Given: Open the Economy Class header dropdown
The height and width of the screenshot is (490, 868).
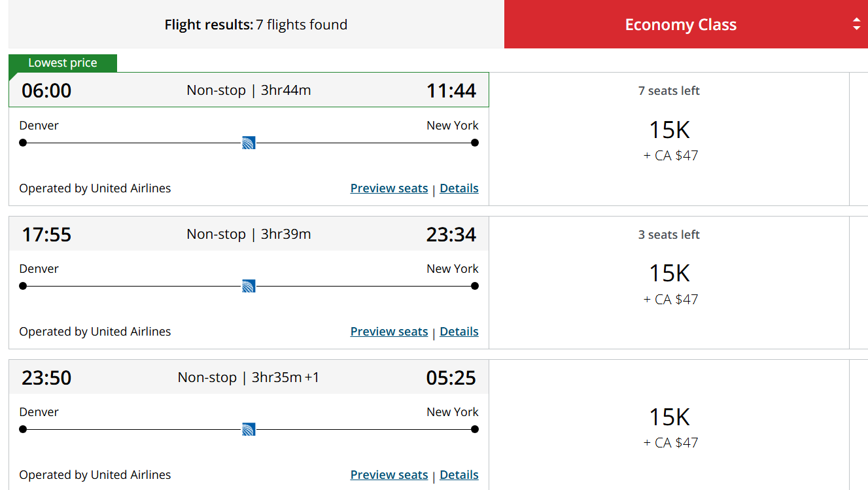Looking at the screenshot, I should tap(680, 25).
